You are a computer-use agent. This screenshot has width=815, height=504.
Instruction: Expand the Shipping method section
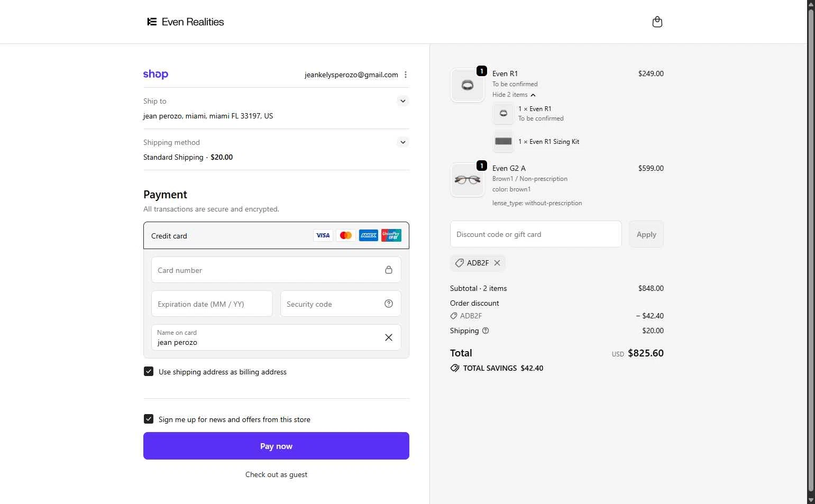pos(403,142)
